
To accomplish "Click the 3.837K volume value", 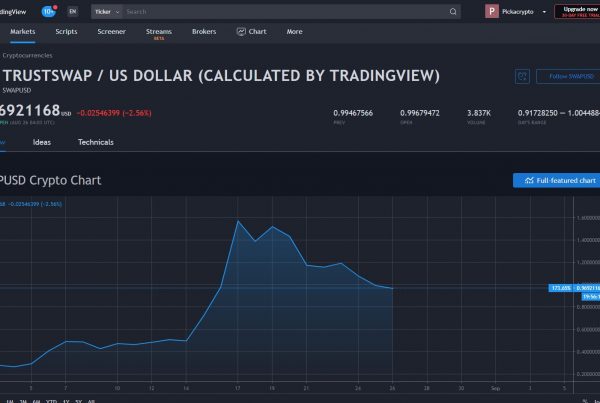I will point(479,113).
